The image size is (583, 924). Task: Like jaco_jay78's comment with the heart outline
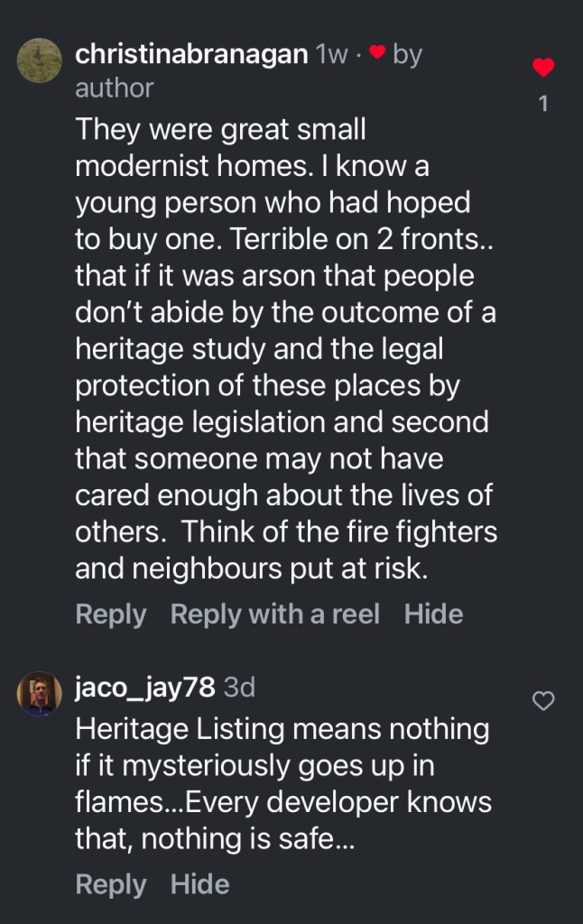(543, 700)
